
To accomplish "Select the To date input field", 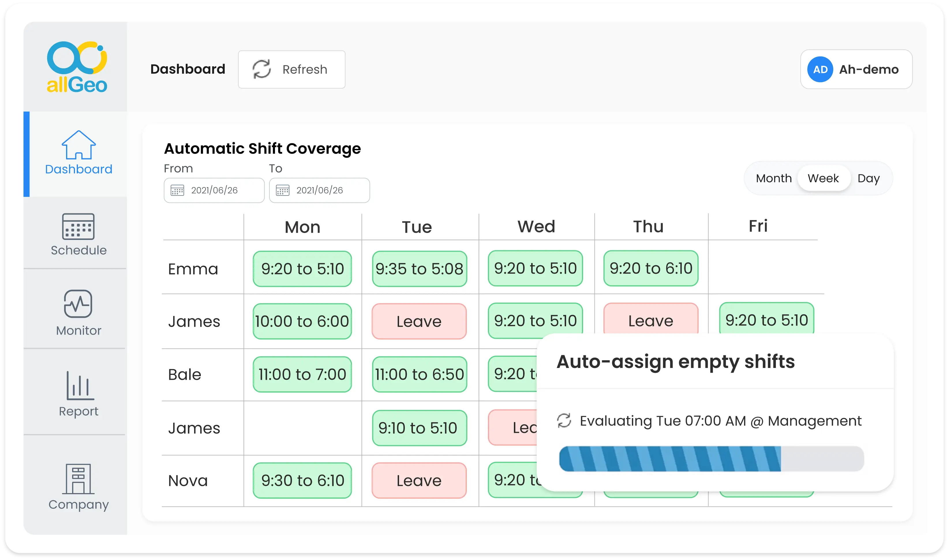I will point(319,190).
